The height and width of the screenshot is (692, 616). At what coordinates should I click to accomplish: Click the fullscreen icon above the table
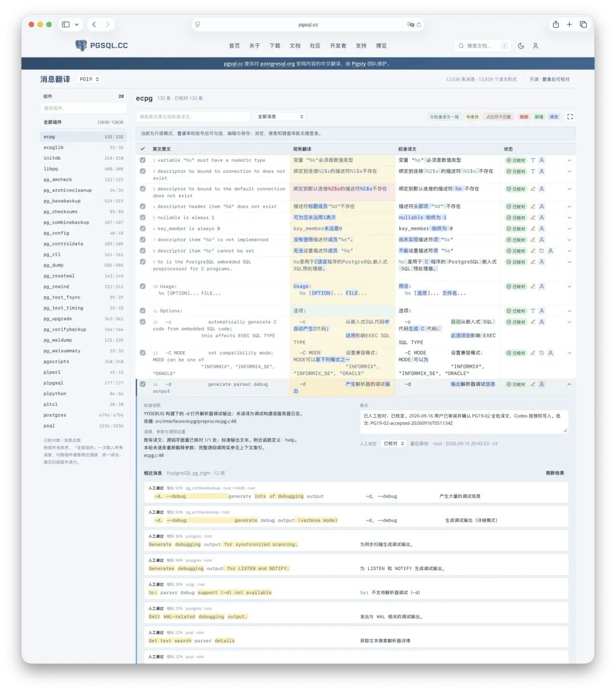coord(570,116)
